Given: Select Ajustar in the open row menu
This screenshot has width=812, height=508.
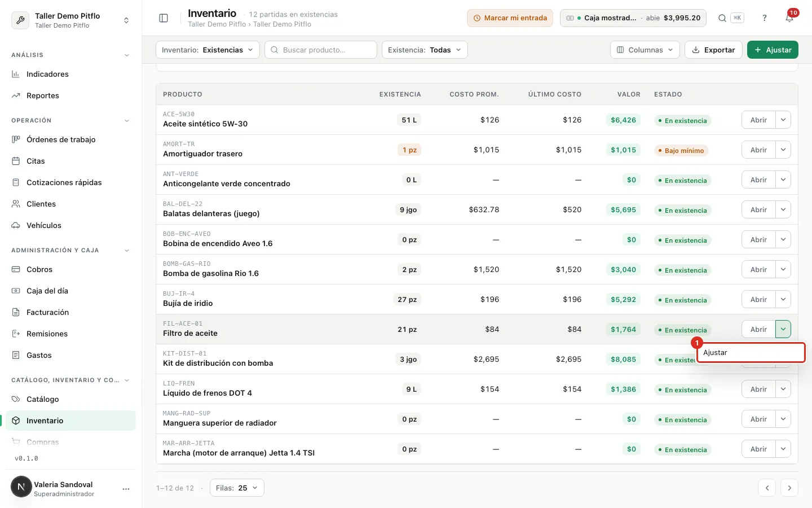Looking at the screenshot, I should [x=751, y=352].
